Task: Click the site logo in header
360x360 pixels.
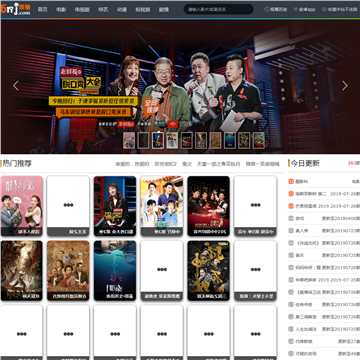Action: coord(15,9)
